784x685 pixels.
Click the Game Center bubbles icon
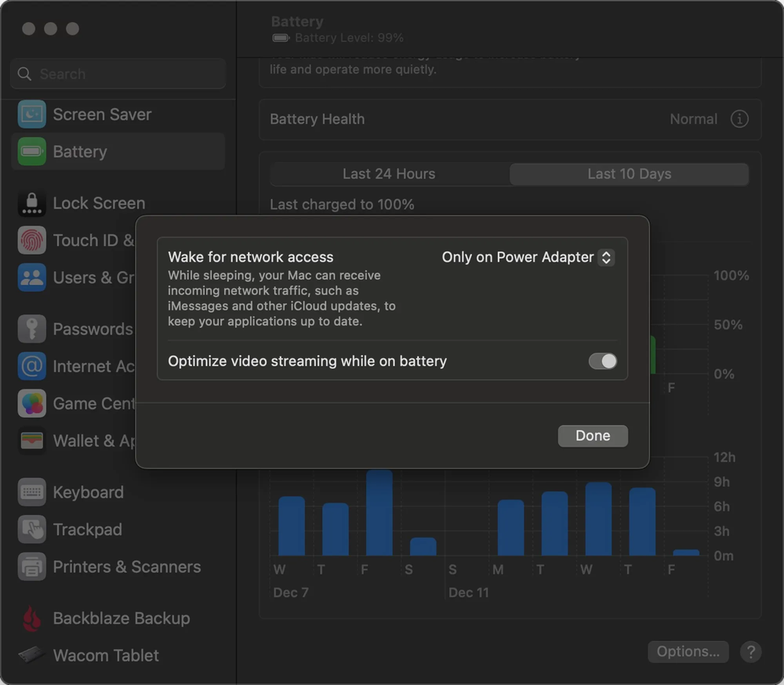[x=31, y=404]
